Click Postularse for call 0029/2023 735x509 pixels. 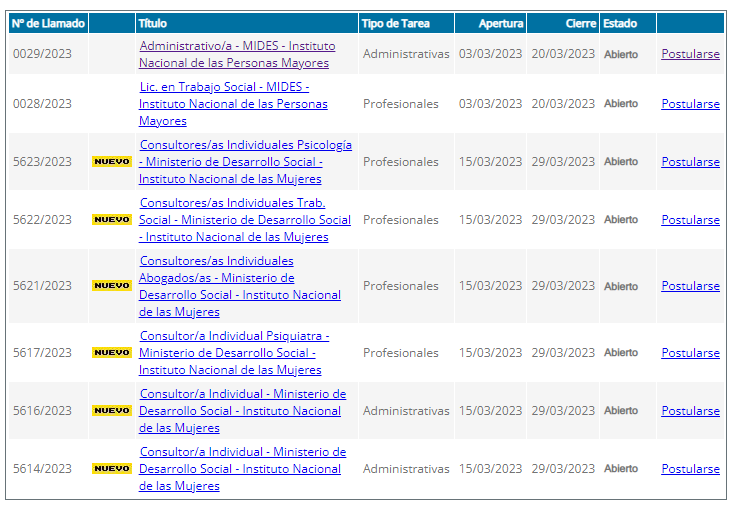pos(690,54)
